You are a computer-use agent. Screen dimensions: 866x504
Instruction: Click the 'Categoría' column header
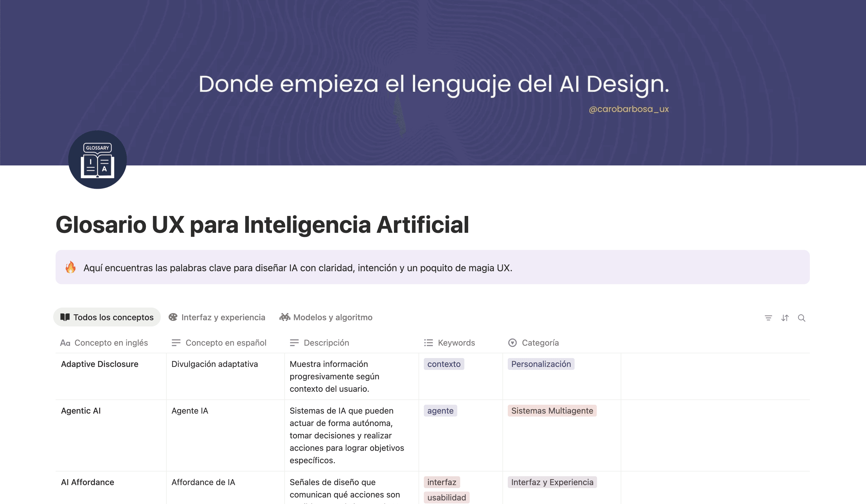(534, 342)
